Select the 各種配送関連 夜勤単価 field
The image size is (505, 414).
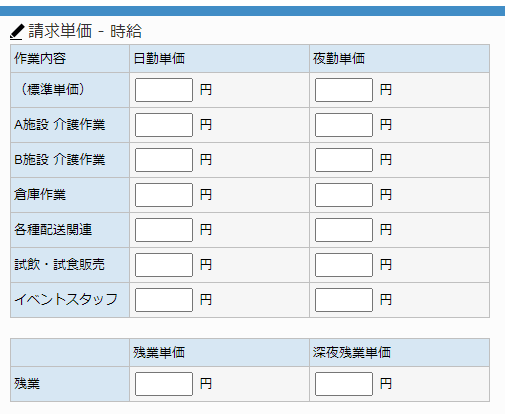pyautogui.click(x=344, y=230)
